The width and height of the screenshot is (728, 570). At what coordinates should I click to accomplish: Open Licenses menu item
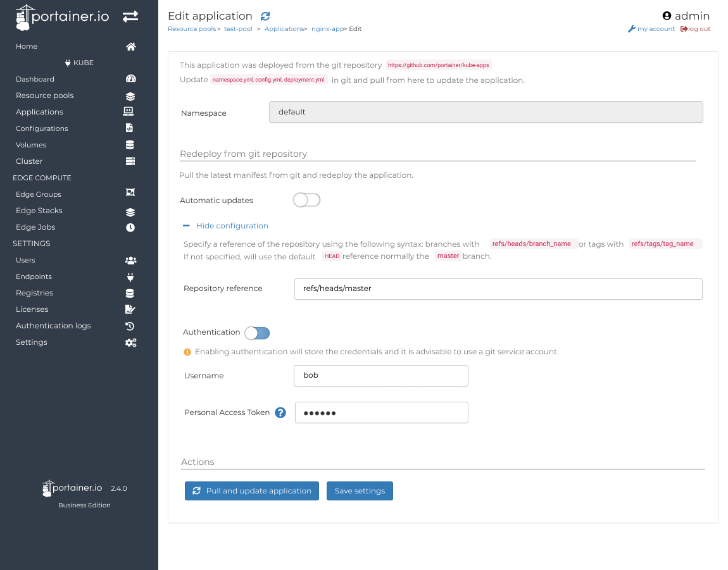(x=32, y=309)
